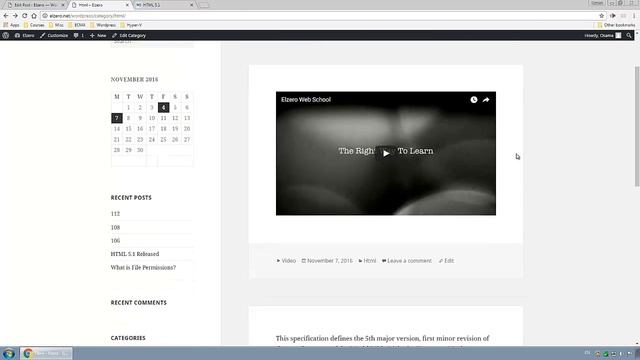Open the comments bubble in admin bar
Screen dimensions: 640x360
(78, 36)
